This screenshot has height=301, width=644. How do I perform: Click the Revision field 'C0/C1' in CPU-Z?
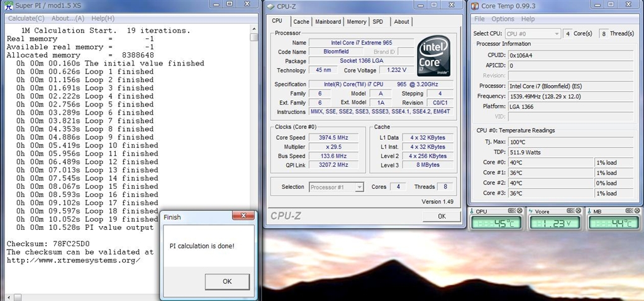click(441, 103)
